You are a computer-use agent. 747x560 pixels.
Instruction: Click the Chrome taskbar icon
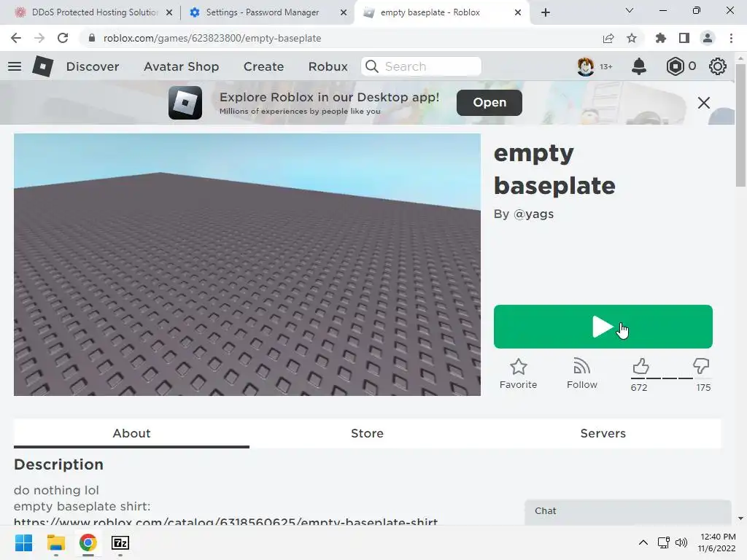tap(88, 542)
